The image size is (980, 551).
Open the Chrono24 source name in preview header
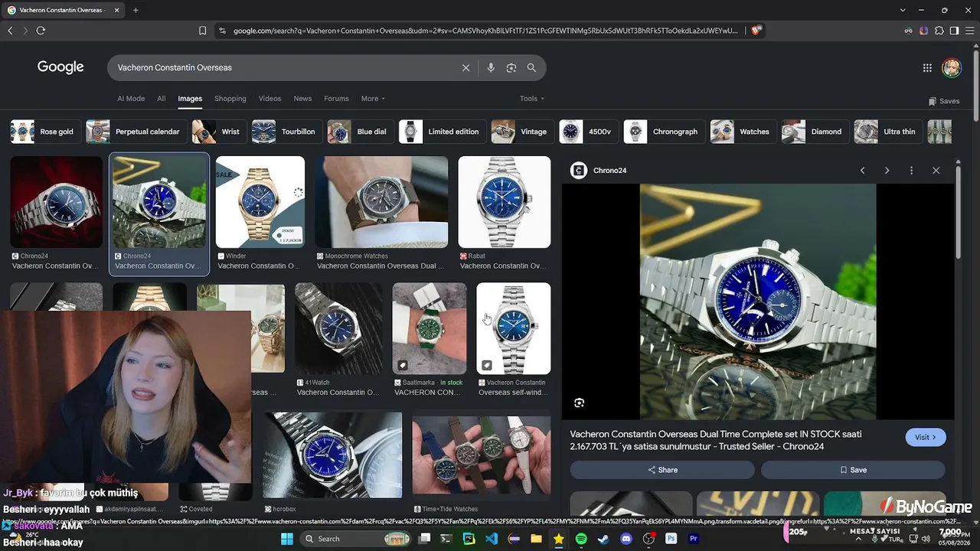(x=610, y=171)
